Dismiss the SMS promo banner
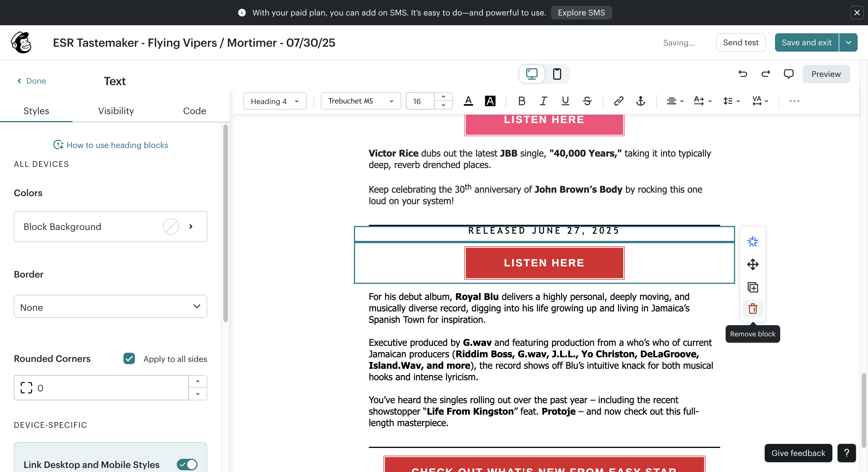This screenshot has height=472, width=868. (857, 12)
